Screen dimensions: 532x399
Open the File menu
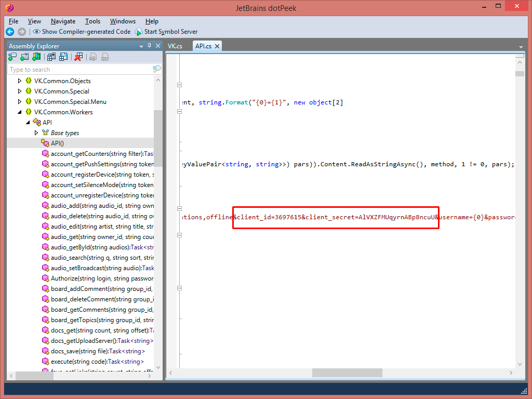14,21
